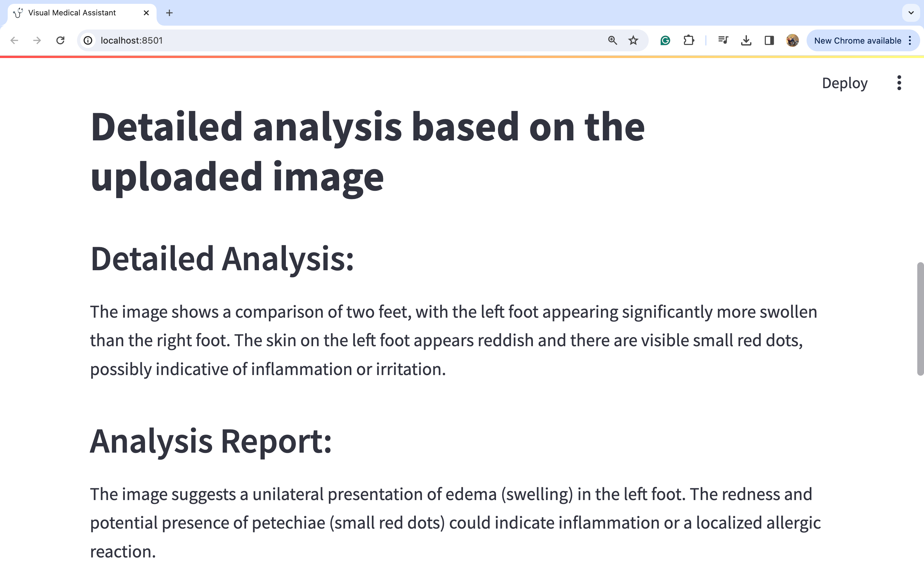Open media controls icon in toolbar

[x=723, y=40]
